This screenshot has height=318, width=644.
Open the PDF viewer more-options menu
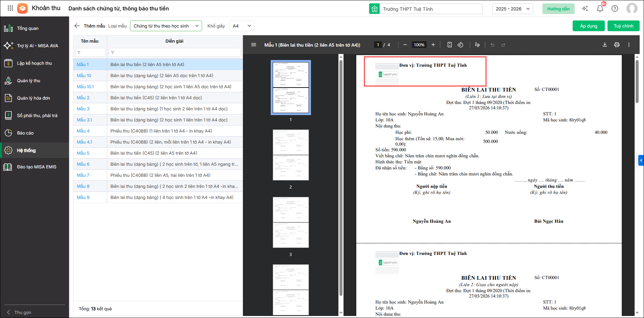click(629, 45)
